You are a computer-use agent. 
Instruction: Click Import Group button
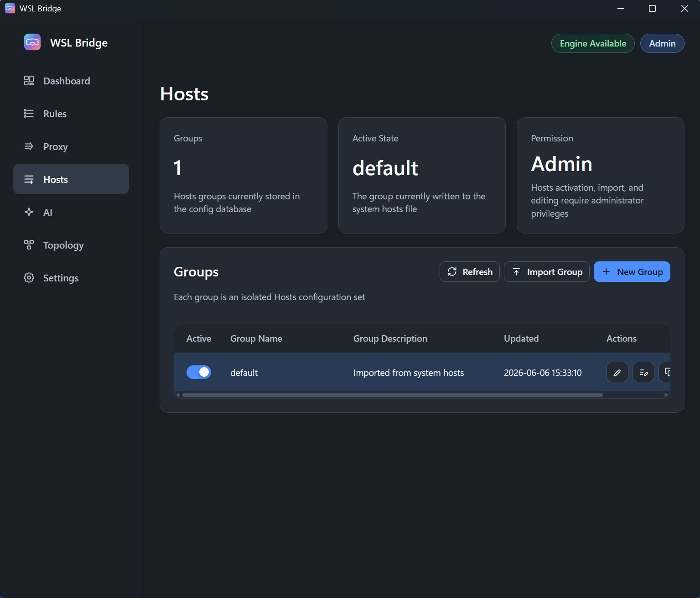[x=547, y=272]
